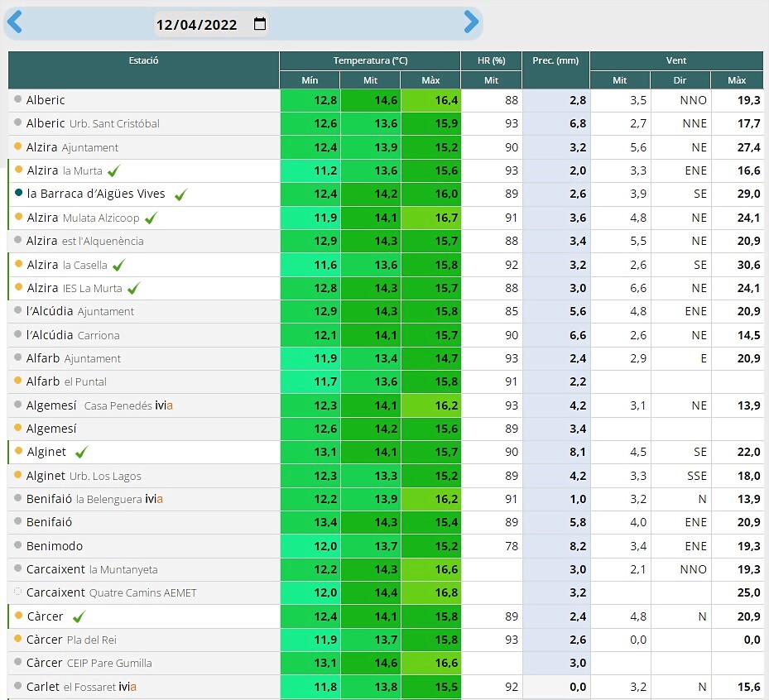Click the checkmark beside Alginet

point(81,452)
